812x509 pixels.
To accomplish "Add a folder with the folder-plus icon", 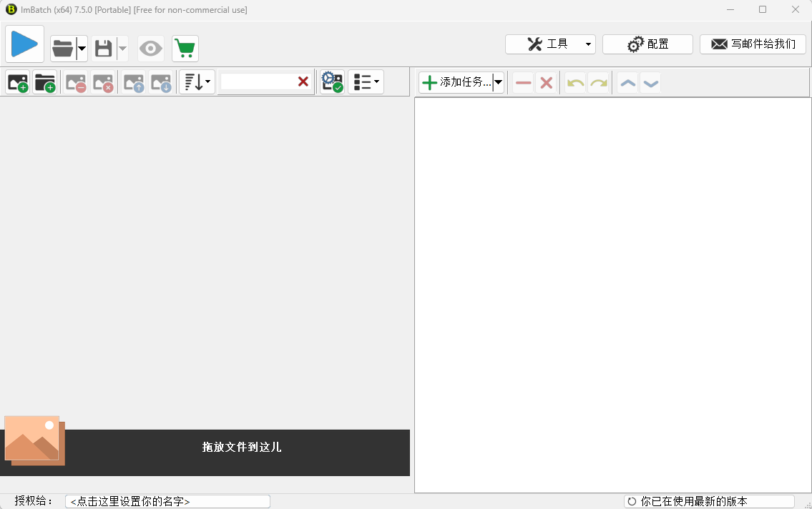I will point(45,82).
